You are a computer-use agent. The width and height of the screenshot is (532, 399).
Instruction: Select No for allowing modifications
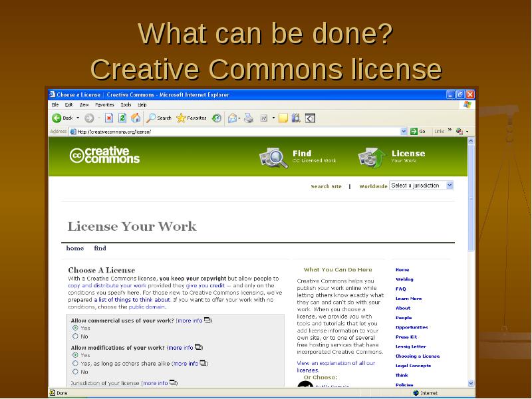click(x=75, y=372)
